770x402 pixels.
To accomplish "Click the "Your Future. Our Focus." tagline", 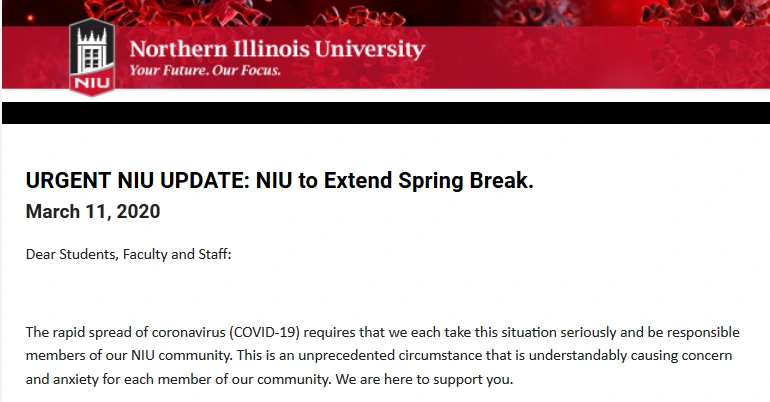I will point(205,70).
